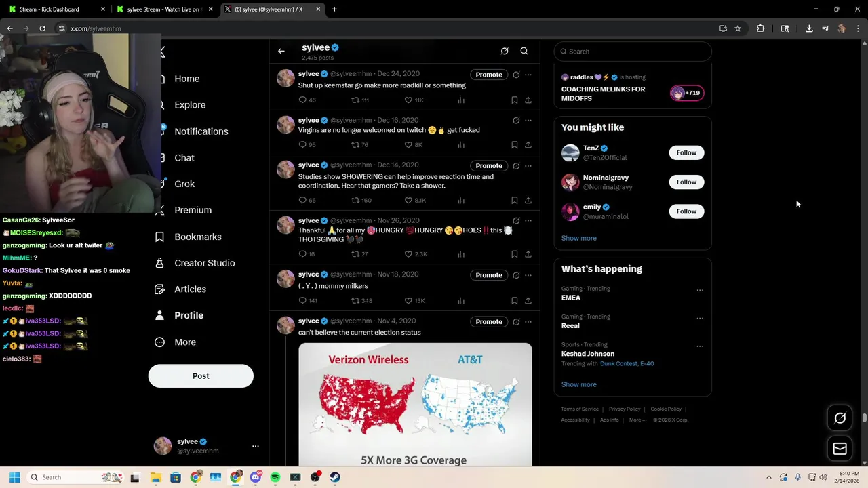Open more options on Dec 14 post
Viewport: 868px width, 488px height.
pos(528,166)
